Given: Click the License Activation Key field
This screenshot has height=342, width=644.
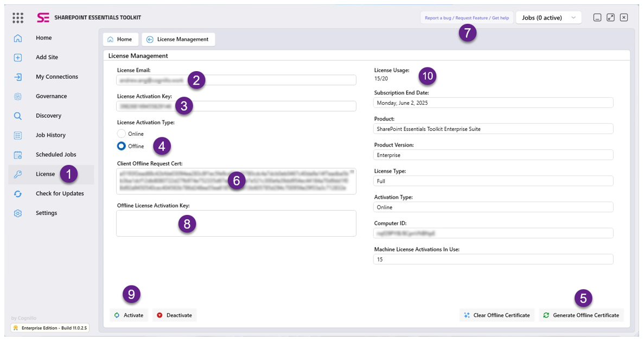Looking at the screenshot, I should coord(236,106).
